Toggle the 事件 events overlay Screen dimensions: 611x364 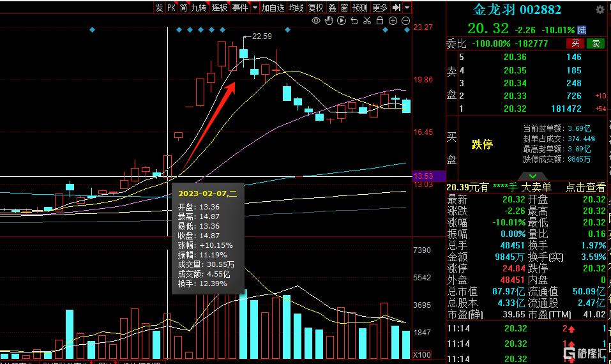240,8
